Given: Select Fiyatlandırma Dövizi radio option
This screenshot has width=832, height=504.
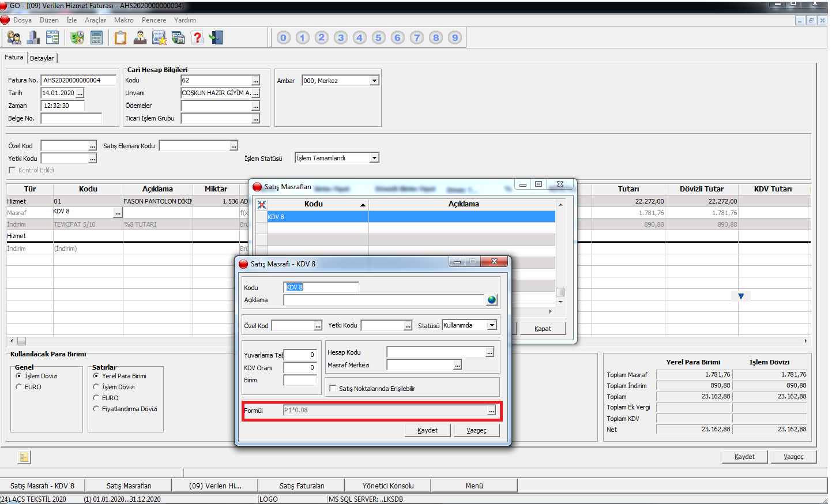Looking at the screenshot, I should point(96,409).
